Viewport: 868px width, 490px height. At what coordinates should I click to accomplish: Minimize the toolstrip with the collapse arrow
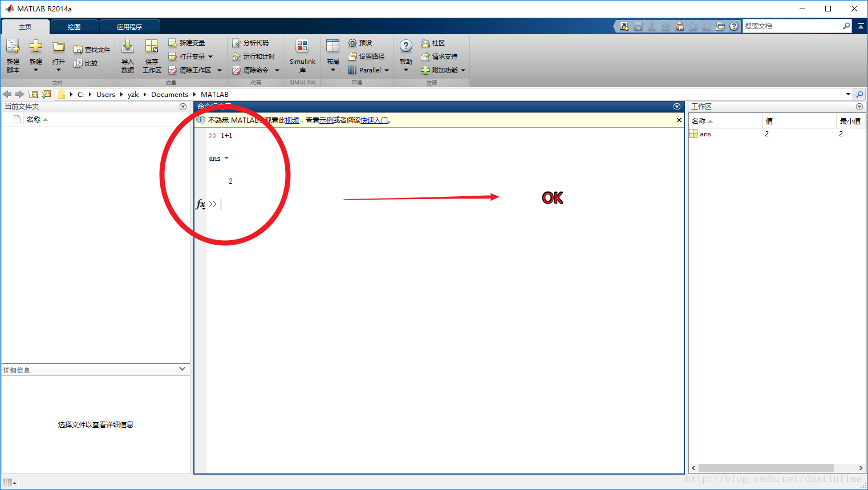coord(861,26)
